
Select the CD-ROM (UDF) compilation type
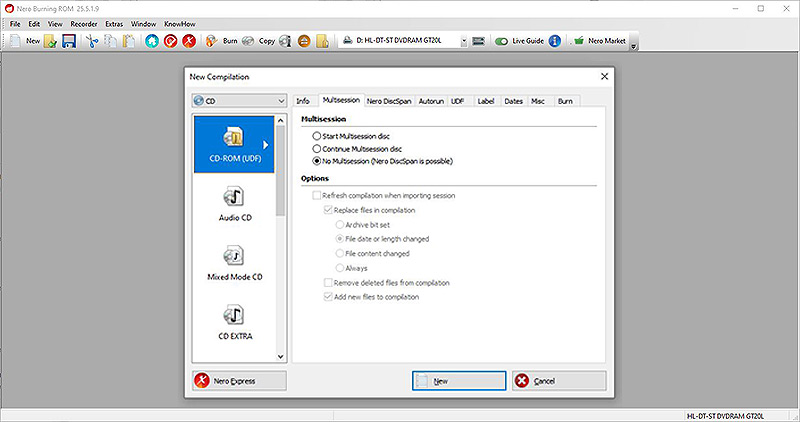click(x=234, y=144)
